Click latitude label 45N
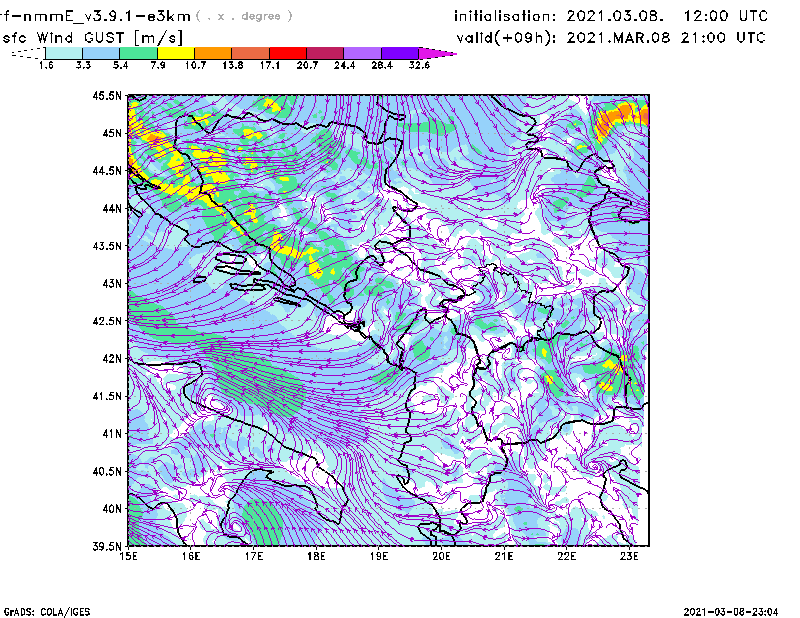This screenshot has height=618, width=800. tap(112, 133)
